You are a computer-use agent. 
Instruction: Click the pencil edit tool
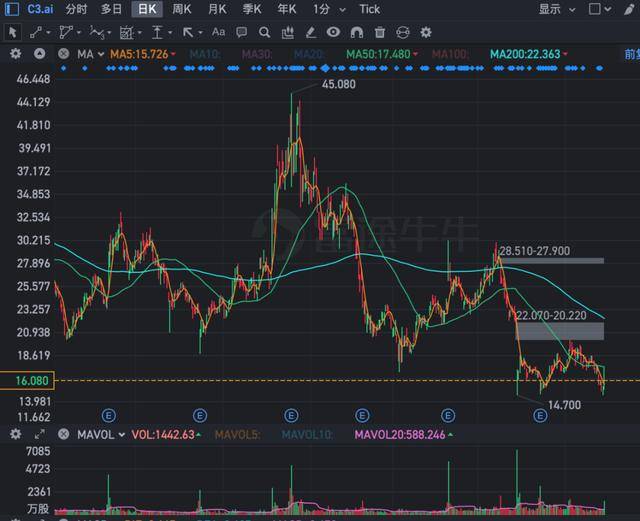[310, 32]
